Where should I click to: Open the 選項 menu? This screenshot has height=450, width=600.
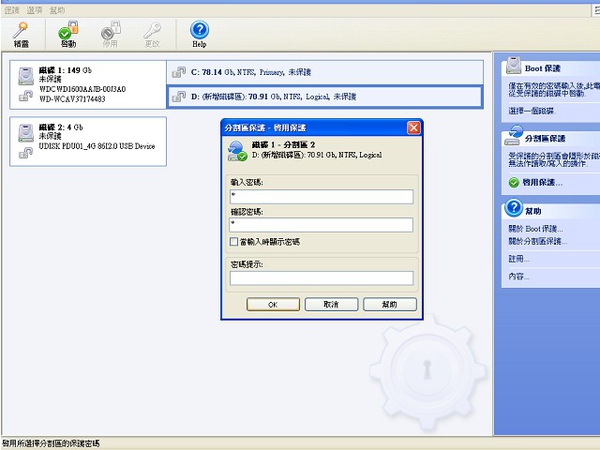pos(34,10)
